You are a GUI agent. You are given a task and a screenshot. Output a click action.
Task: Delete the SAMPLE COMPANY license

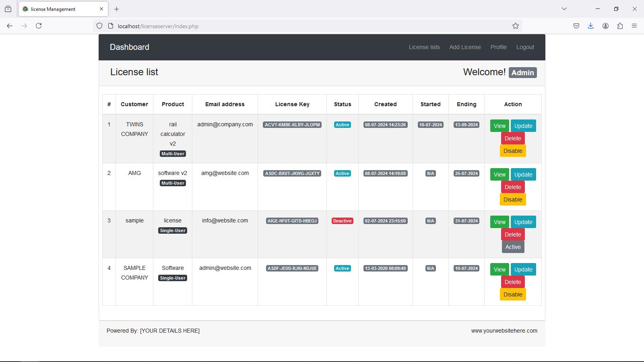(x=513, y=282)
